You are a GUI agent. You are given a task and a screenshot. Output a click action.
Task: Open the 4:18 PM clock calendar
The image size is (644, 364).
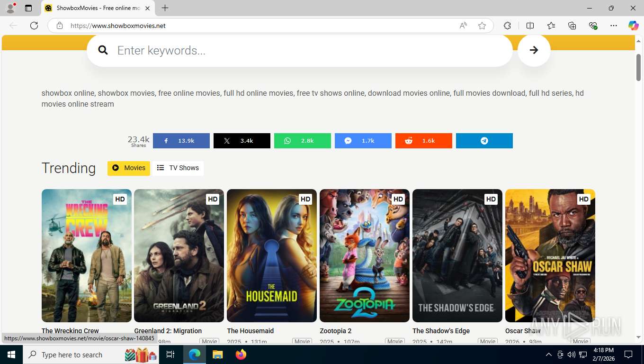[603, 355]
